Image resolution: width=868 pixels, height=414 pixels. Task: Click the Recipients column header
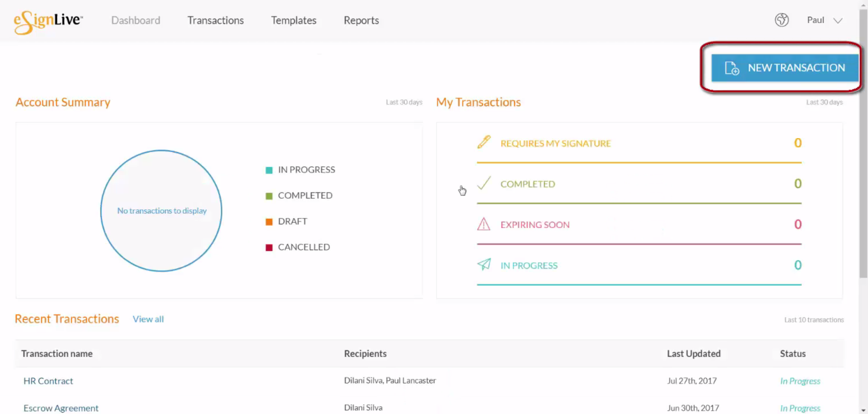click(x=365, y=354)
